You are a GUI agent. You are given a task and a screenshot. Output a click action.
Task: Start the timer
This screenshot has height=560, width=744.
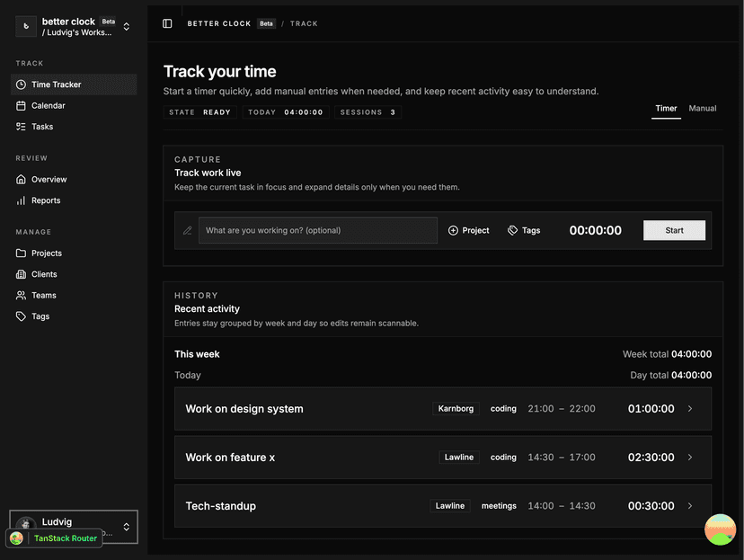pos(674,230)
